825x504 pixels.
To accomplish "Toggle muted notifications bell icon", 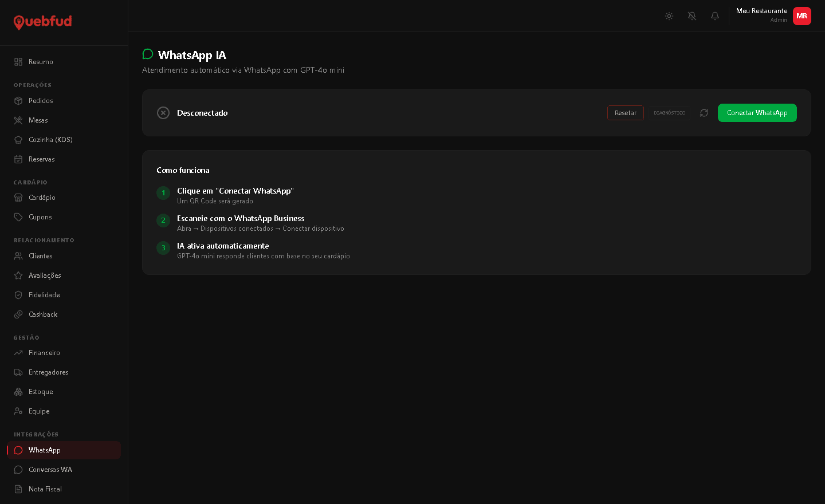I will (x=692, y=16).
